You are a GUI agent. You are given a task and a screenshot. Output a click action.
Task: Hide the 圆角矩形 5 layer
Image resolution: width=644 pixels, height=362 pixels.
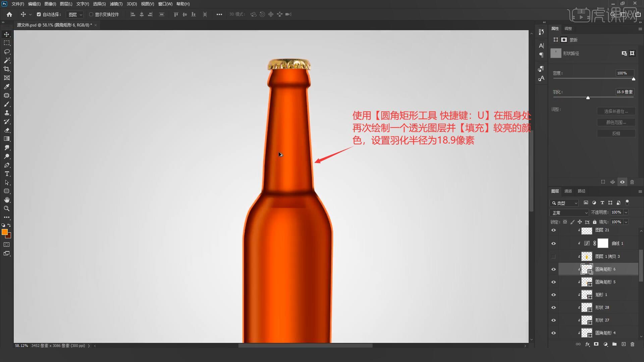(x=553, y=282)
